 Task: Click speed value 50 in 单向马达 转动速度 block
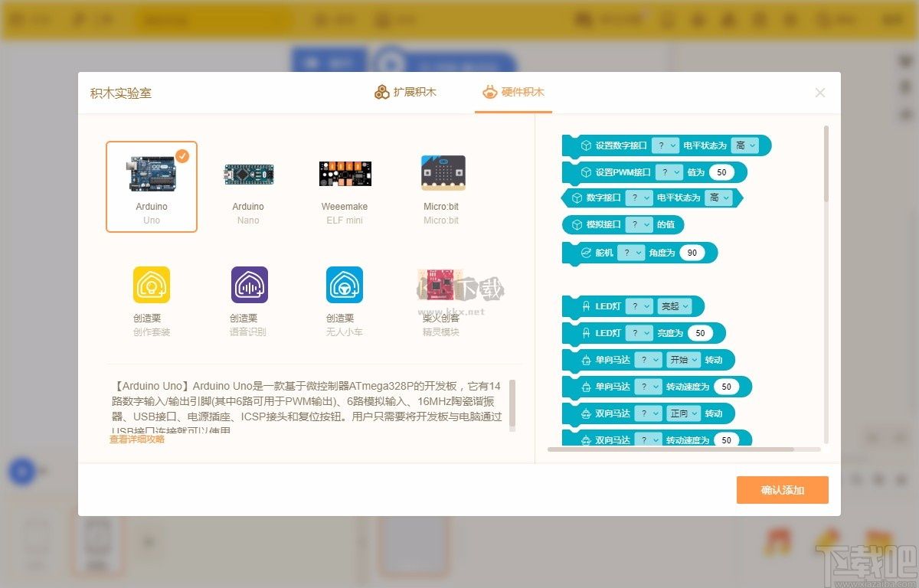[726, 387]
